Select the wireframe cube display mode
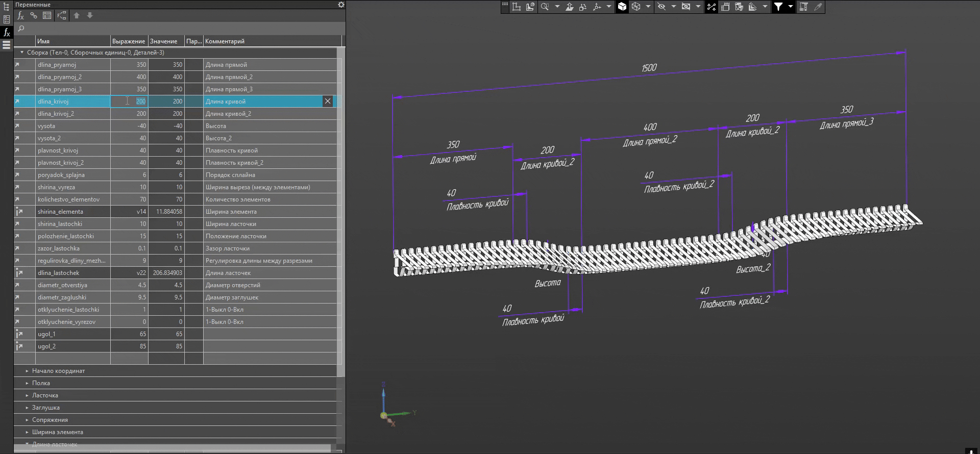 tap(636, 7)
